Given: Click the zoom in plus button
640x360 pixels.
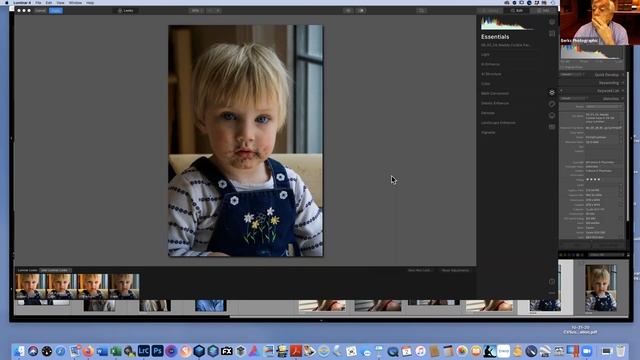Looking at the screenshot, I should (218, 11).
